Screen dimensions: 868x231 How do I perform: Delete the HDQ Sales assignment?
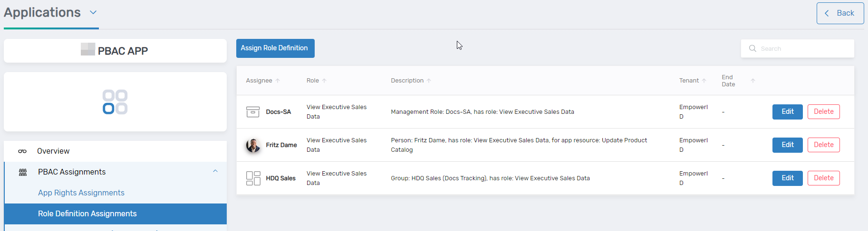pyautogui.click(x=824, y=178)
